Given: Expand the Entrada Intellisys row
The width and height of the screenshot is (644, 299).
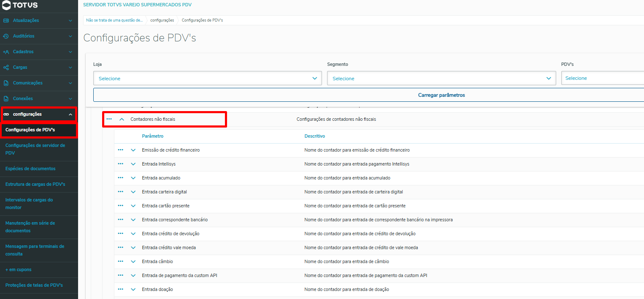Looking at the screenshot, I should click(133, 164).
